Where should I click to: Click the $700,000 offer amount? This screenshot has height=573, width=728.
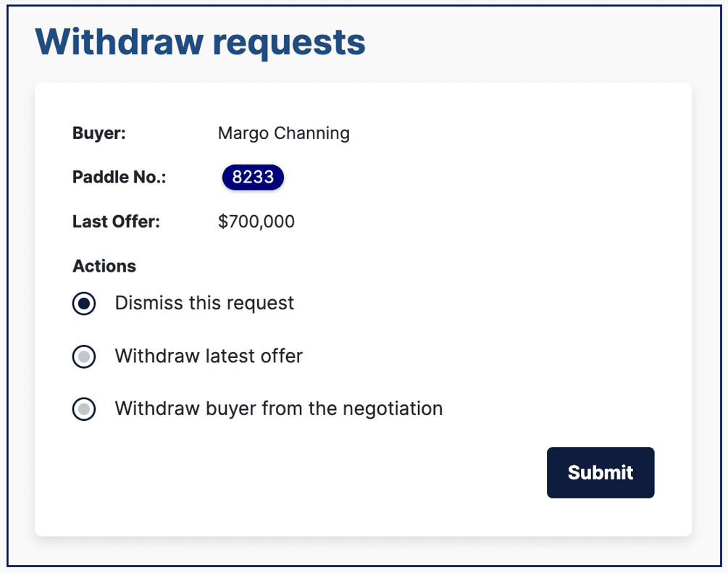coord(256,222)
